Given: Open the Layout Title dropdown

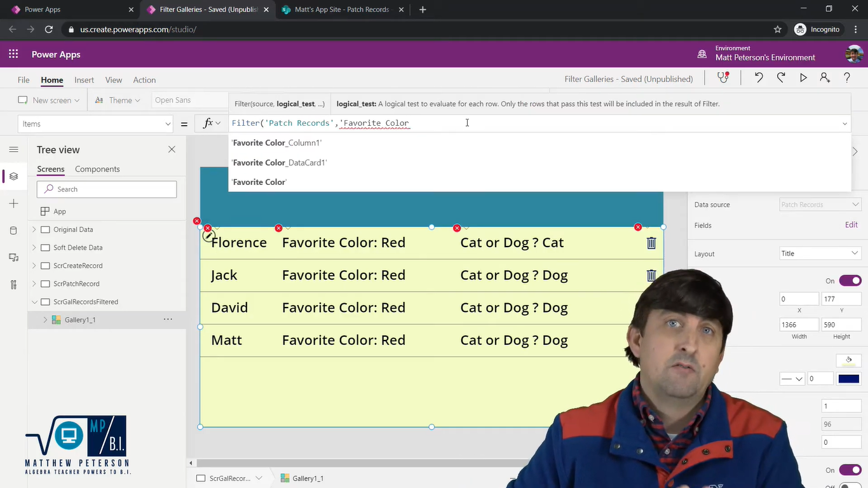Looking at the screenshot, I should click(x=820, y=254).
